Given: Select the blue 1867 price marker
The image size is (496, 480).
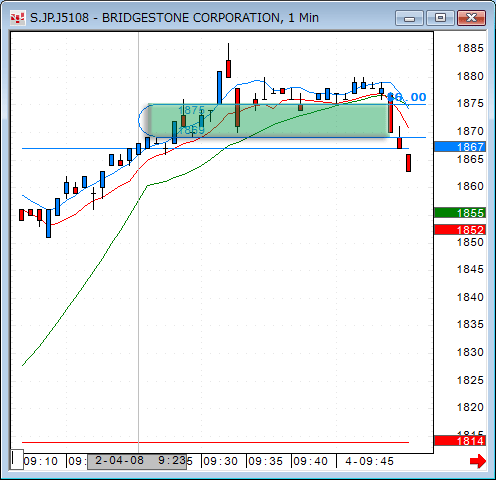Looking at the screenshot, I should [x=460, y=147].
